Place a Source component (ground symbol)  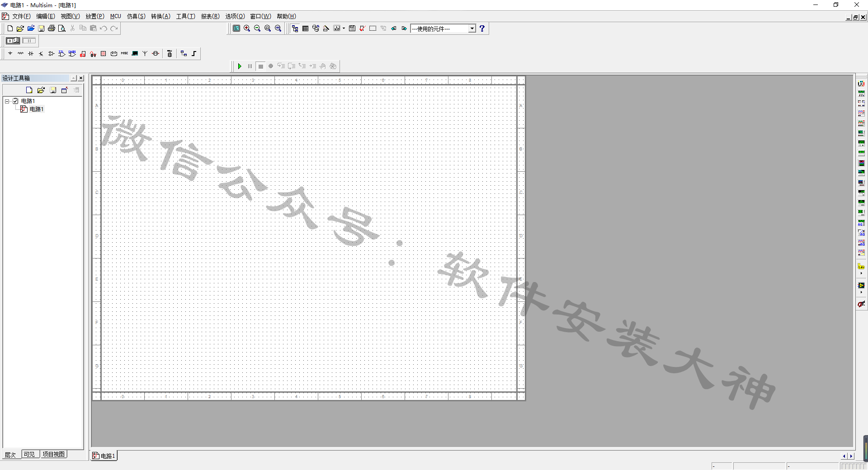click(x=10, y=53)
